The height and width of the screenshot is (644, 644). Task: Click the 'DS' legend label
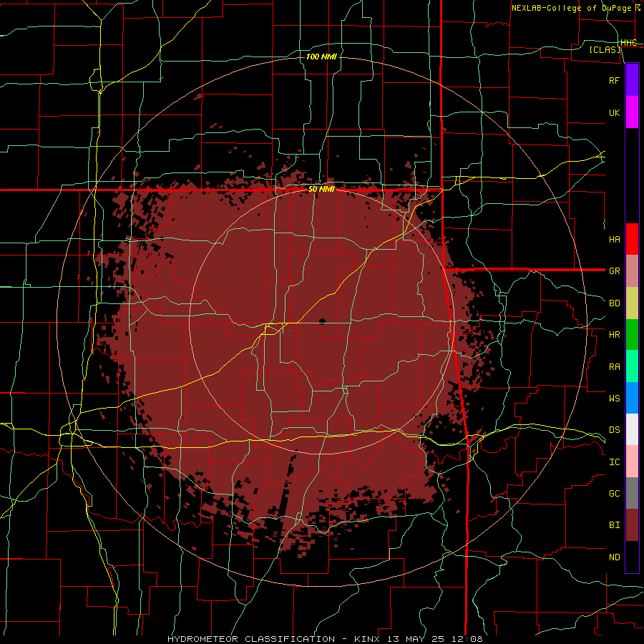[614, 430]
